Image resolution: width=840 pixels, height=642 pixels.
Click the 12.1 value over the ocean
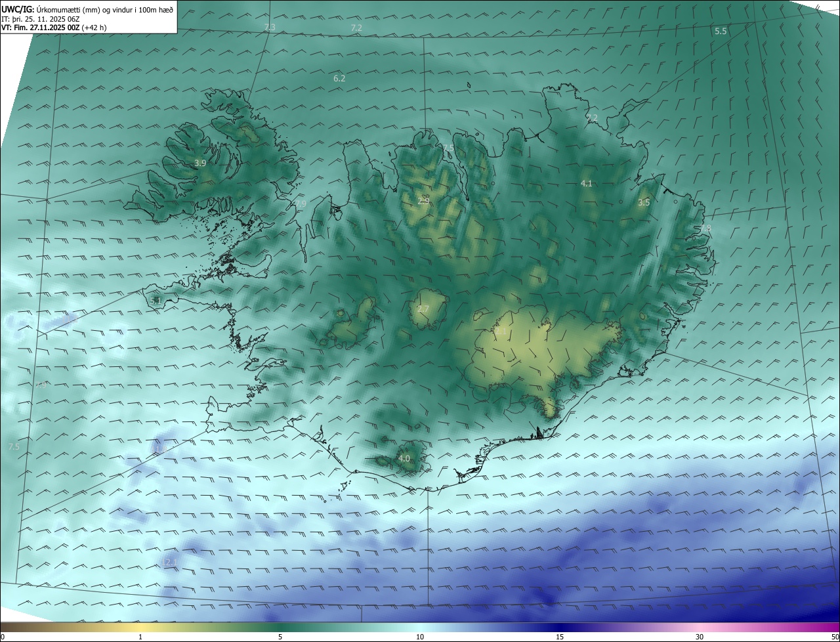[x=170, y=562]
